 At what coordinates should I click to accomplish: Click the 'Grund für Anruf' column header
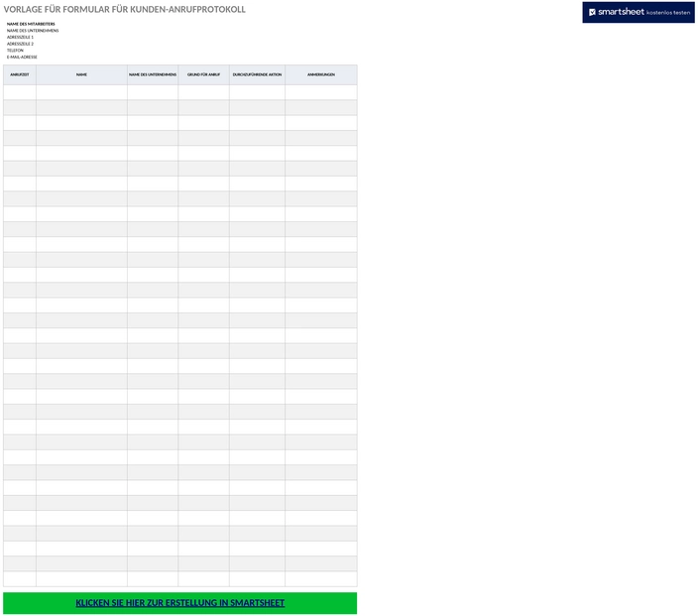(x=204, y=74)
